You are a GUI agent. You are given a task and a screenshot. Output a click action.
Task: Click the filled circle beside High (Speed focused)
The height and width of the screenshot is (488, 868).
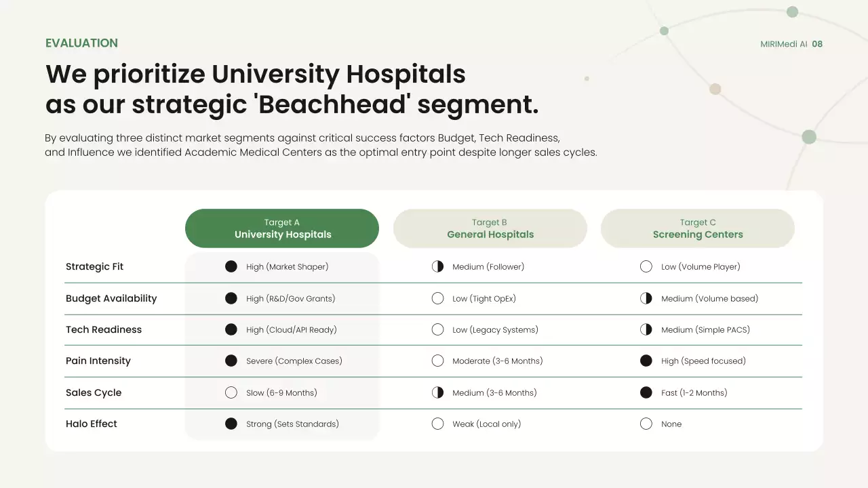(646, 361)
